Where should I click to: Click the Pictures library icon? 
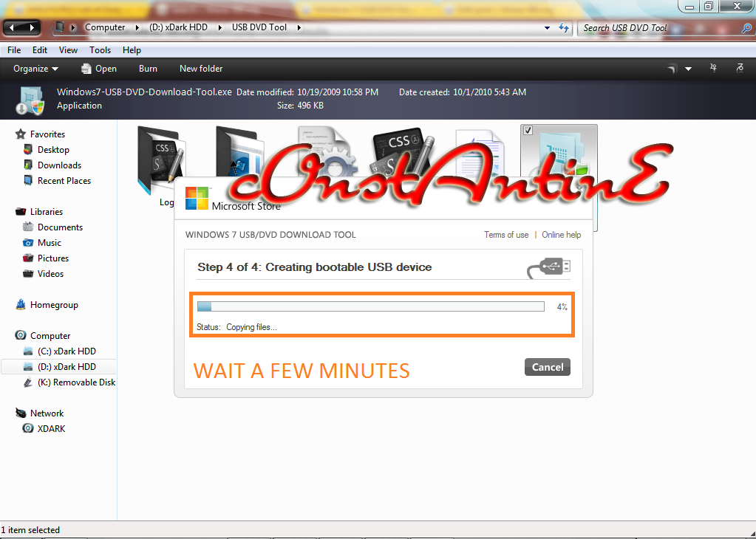tap(28, 258)
